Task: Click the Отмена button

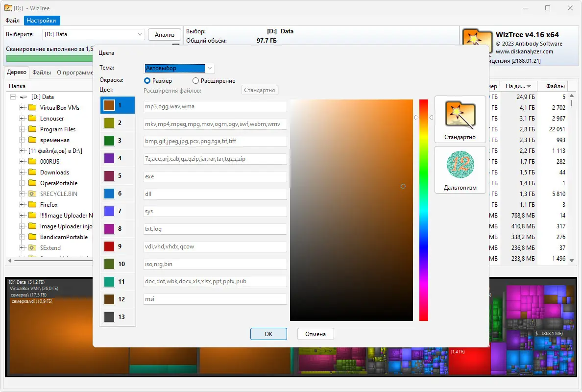Action: (315, 334)
